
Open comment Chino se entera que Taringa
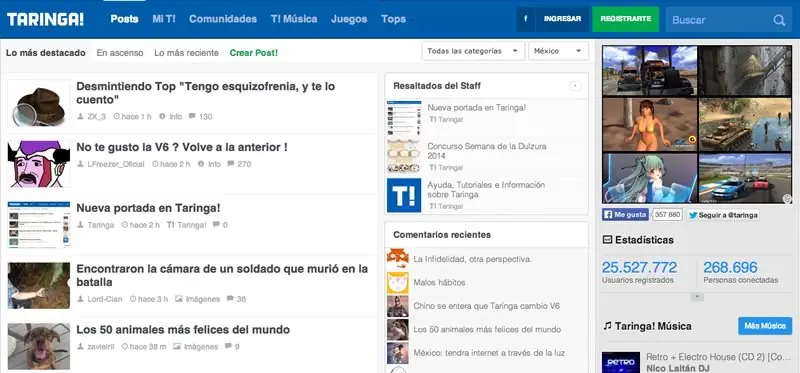pos(487,306)
